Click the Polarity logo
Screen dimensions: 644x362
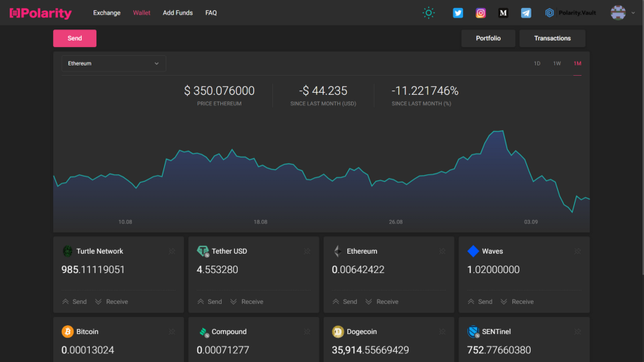pyautogui.click(x=40, y=13)
